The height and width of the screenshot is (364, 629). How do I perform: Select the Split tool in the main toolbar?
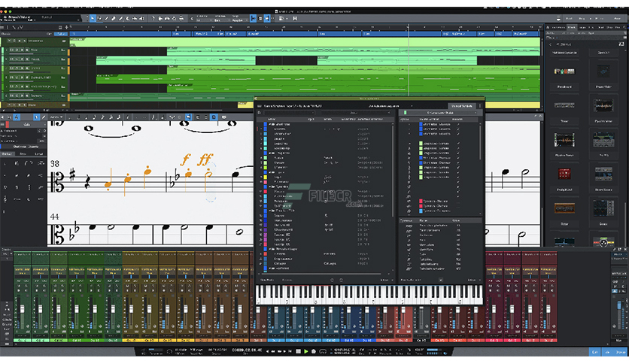[106, 18]
